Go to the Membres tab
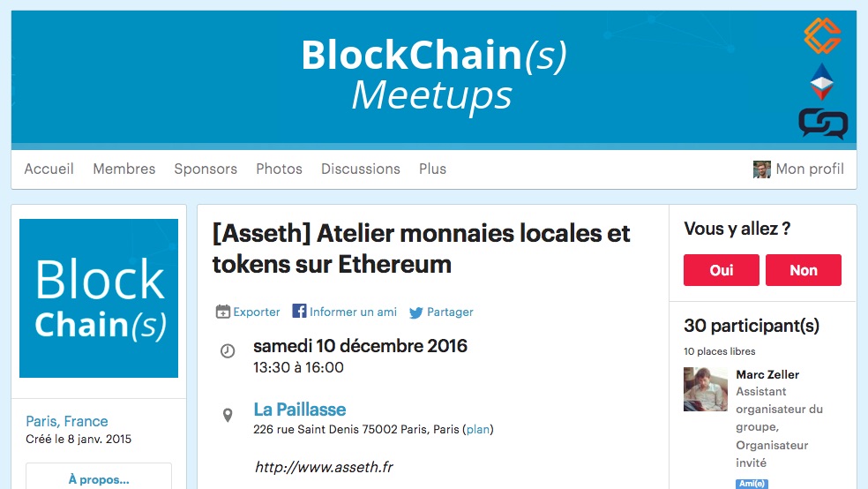 tap(124, 169)
